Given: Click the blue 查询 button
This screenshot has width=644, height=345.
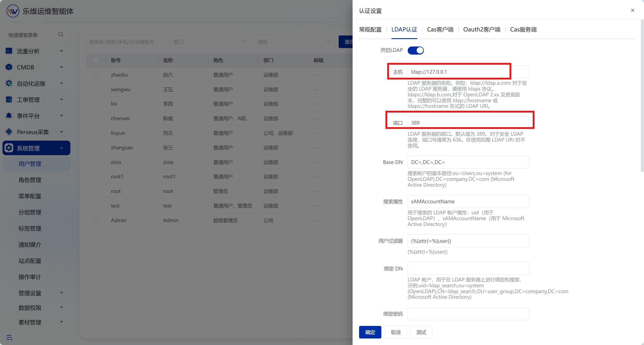Looking at the screenshot, I should click(346, 42).
